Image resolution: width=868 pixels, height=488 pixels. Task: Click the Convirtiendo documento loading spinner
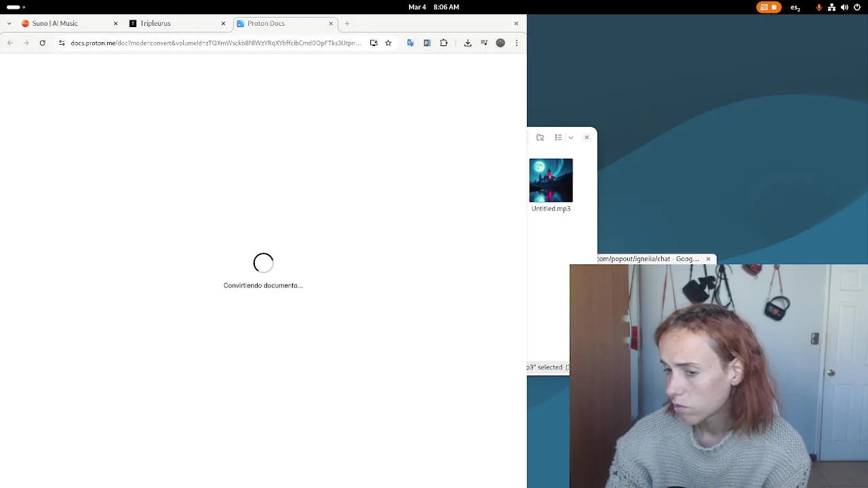click(x=263, y=263)
